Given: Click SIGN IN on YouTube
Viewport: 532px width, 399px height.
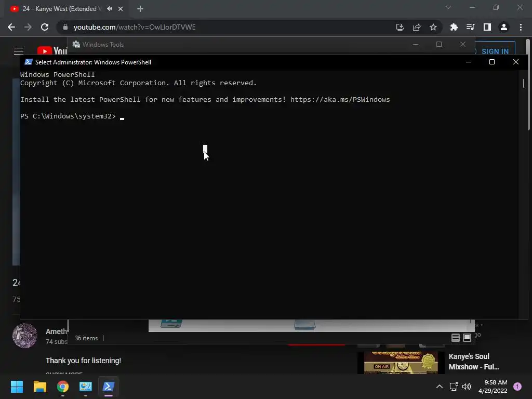Looking at the screenshot, I should click(495, 51).
